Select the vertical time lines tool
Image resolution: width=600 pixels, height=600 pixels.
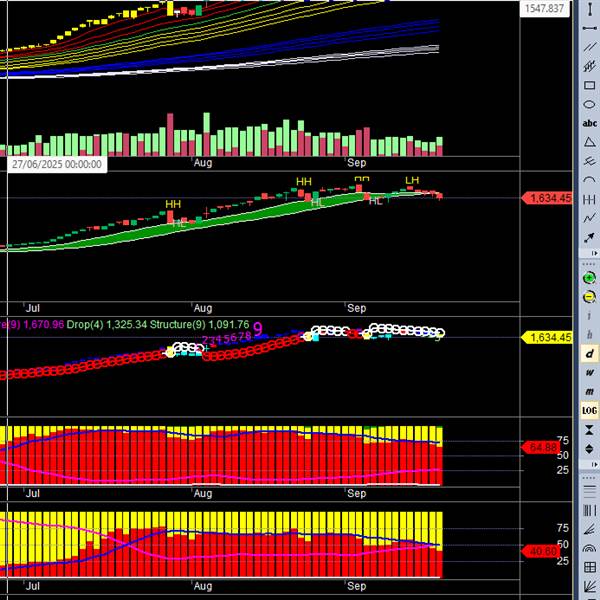coord(589,510)
